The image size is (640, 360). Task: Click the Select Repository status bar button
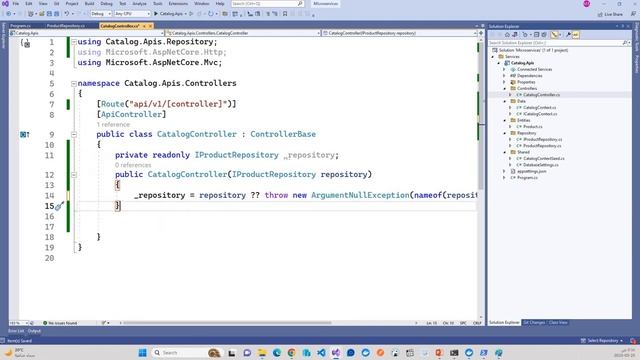pos(603,340)
